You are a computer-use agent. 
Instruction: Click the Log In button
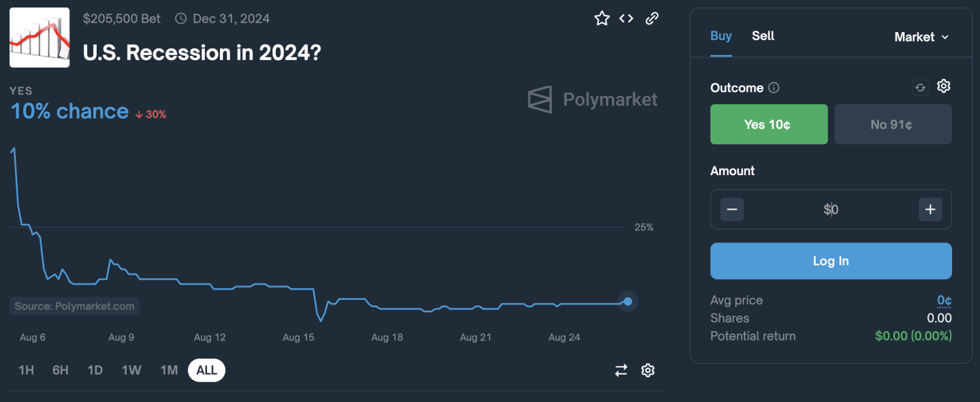tap(831, 261)
